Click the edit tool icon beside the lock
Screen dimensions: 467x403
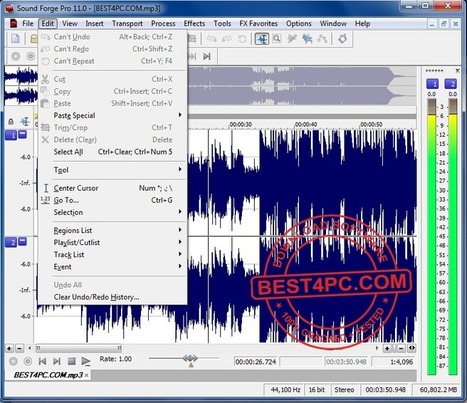(x=25, y=121)
